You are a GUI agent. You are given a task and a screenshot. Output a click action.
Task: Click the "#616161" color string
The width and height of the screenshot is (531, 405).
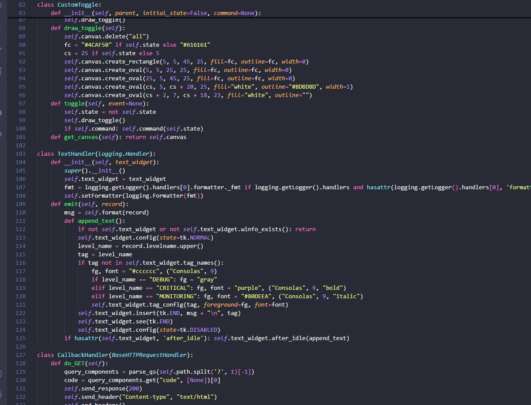(195, 45)
